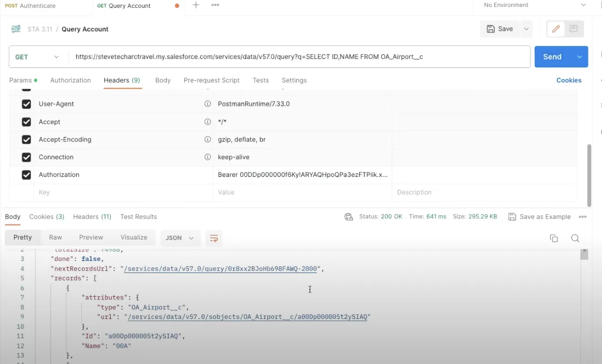Click the globe network icon beside Status

coord(348,217)
